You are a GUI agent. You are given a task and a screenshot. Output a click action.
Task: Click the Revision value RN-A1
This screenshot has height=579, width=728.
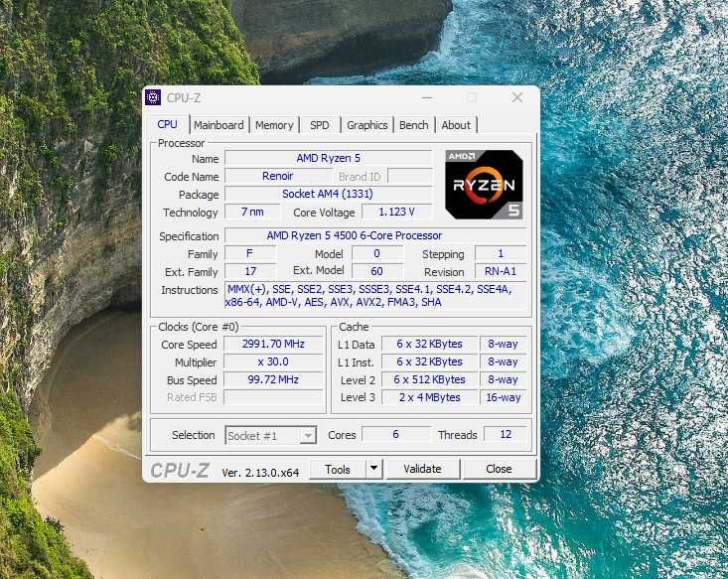point(501,271)
